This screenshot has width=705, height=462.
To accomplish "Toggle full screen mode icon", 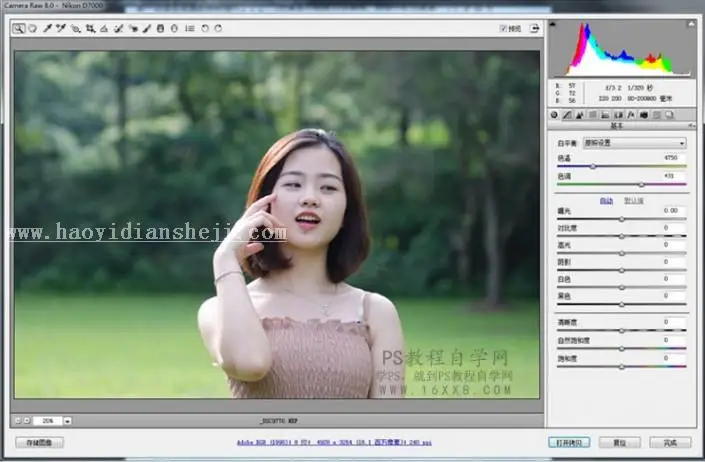I will tap(534, 29).
